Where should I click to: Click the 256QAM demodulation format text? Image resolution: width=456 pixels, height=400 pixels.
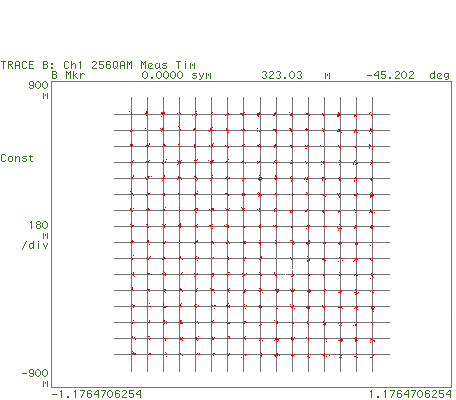[x=112, y=65]
